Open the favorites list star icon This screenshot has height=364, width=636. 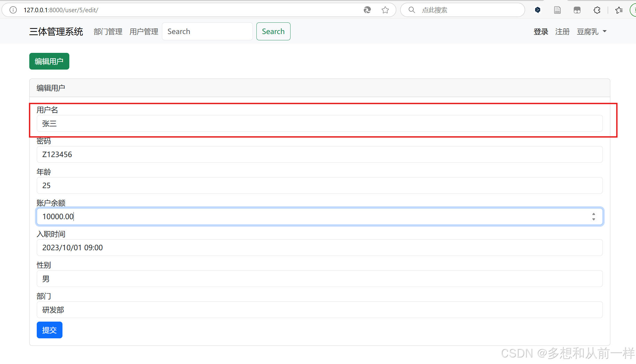[619, 10]
